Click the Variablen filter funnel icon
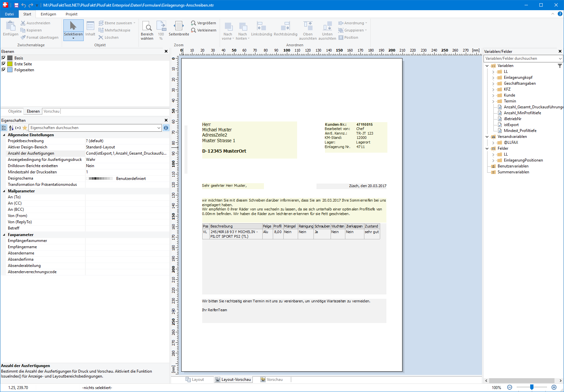This screenshot has height=392, width=564. coord(560,66)
